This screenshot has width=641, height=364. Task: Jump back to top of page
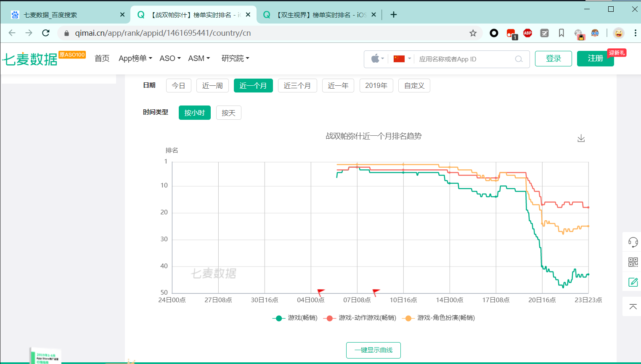tap(633, 306)
